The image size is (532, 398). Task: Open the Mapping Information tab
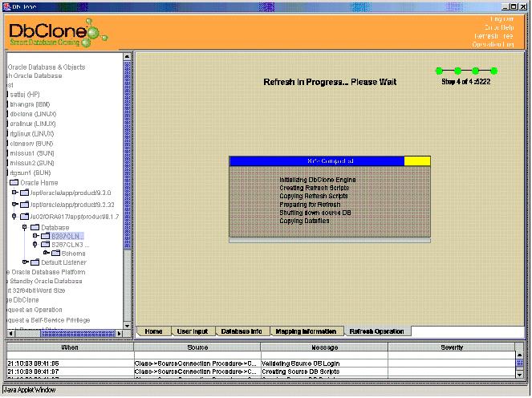click(306, 331)
